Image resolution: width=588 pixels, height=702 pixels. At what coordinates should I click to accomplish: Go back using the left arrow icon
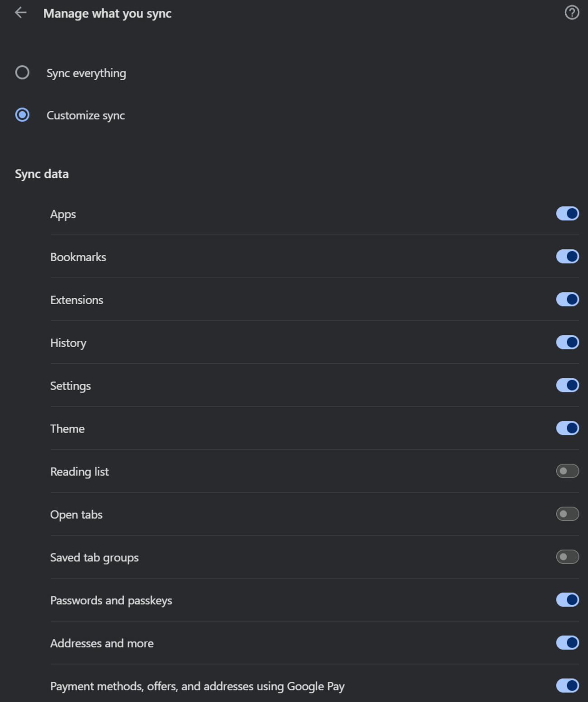[21, 13]
